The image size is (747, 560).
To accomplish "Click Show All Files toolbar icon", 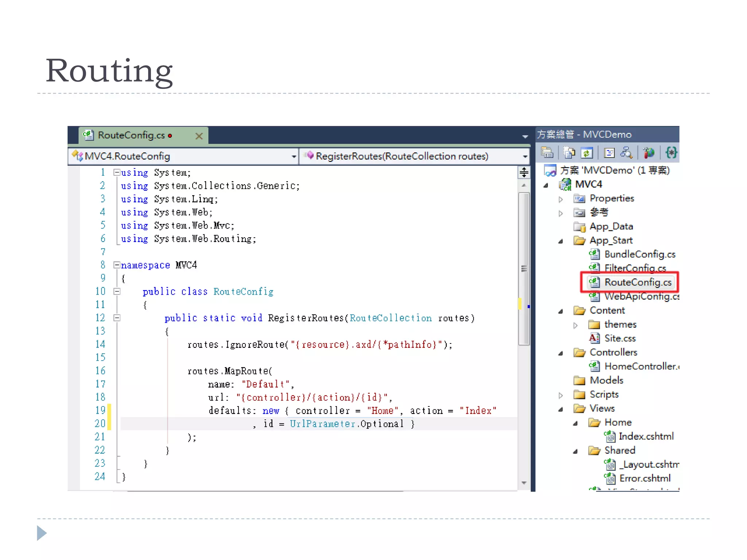I will 569,152.
